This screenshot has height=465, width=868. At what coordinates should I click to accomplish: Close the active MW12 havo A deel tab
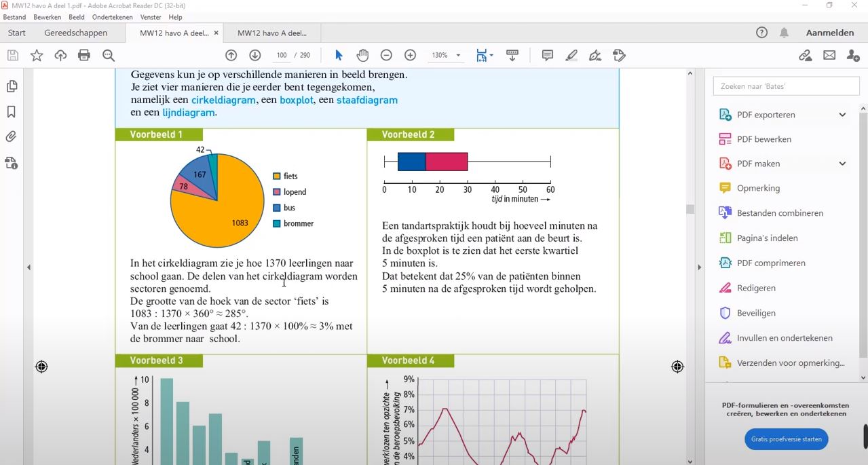(216, 33)
